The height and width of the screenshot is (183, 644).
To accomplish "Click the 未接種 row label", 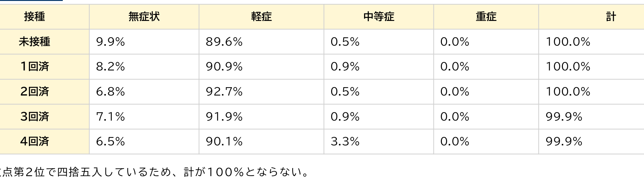I will (35, 41).
